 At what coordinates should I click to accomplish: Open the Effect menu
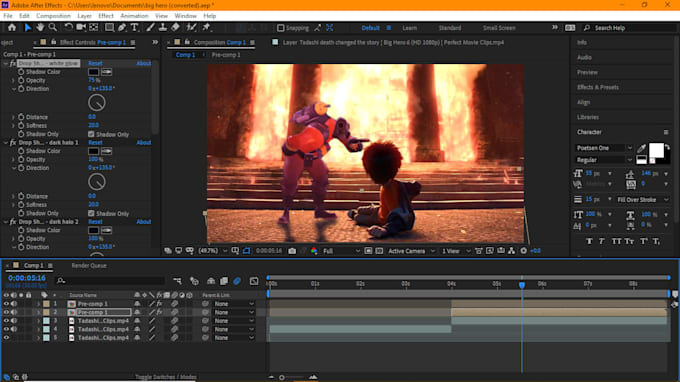click(106, 16)
